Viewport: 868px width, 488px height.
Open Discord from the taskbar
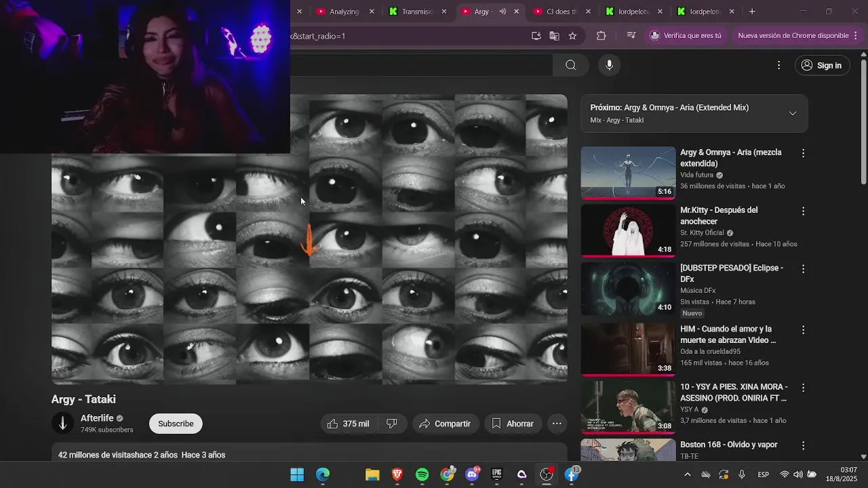pos(472,474)
